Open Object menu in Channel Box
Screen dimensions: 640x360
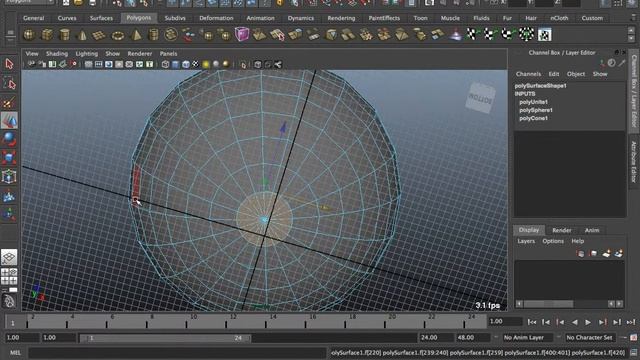(x=576, y=74)
